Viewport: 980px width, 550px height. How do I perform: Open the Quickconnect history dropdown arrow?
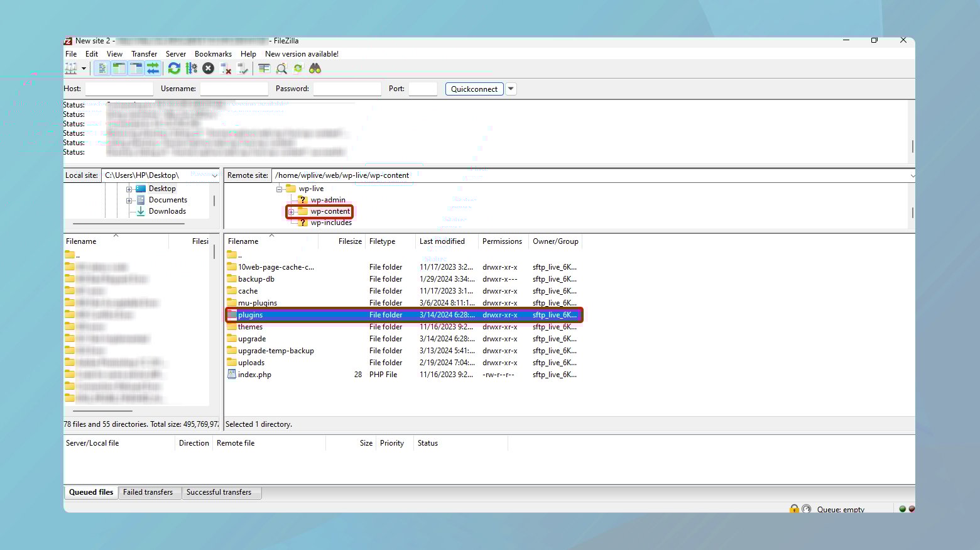tap(511, 89)
